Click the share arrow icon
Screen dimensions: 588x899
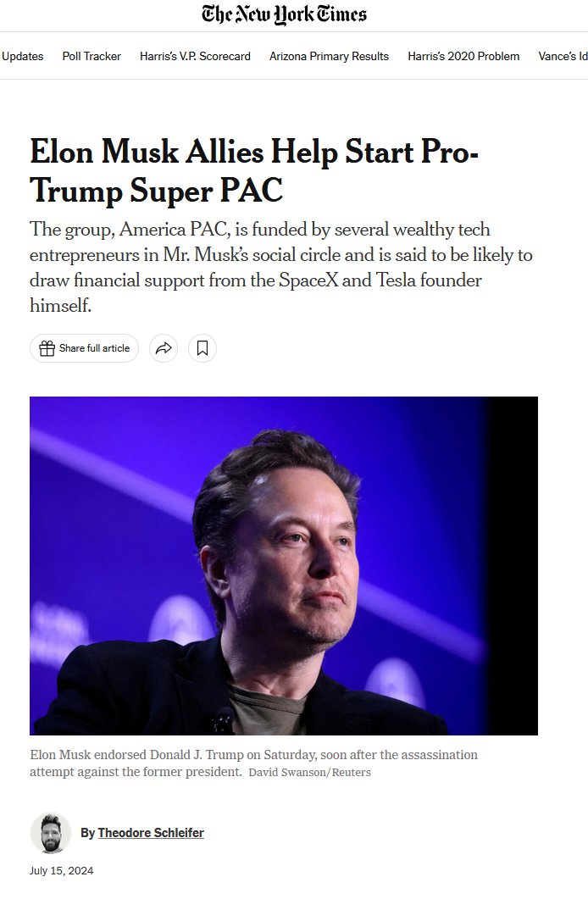pyautogui.click(x=164, y=348)
